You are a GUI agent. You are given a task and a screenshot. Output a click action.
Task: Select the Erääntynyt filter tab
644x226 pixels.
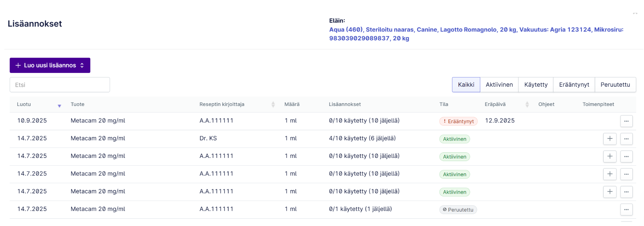click(x=574, y=85)
